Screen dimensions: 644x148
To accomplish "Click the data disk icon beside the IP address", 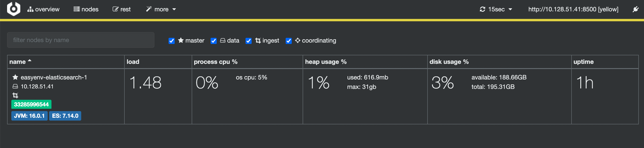I will (15, 86).
